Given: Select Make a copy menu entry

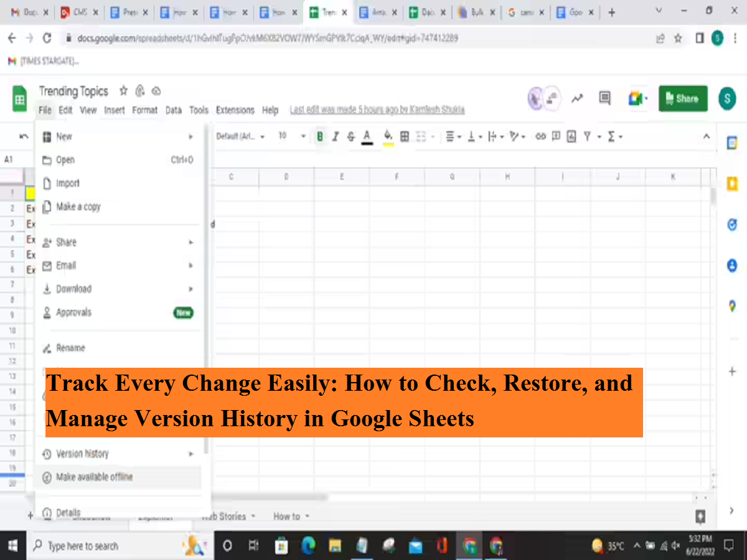Looking at the screenshot, I should (78, 207).
